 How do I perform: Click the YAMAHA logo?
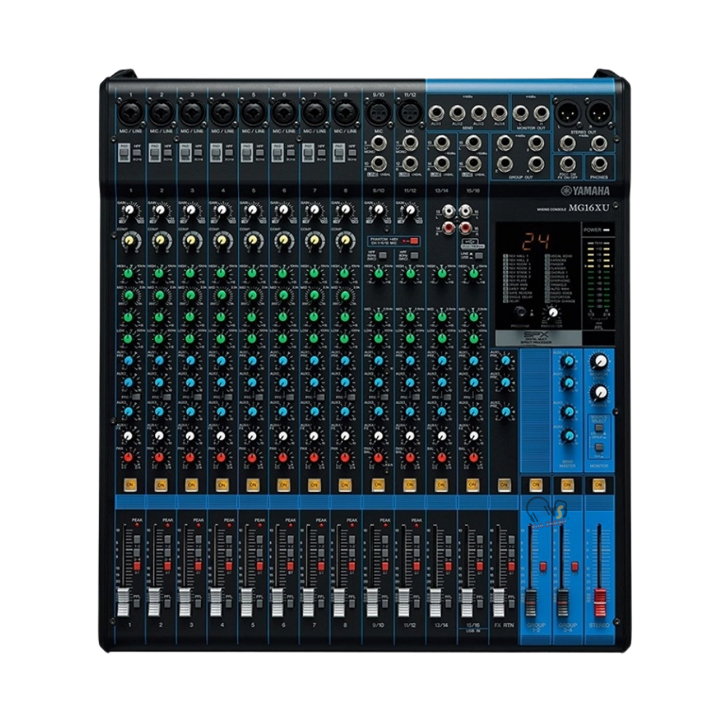pos(585,191)
